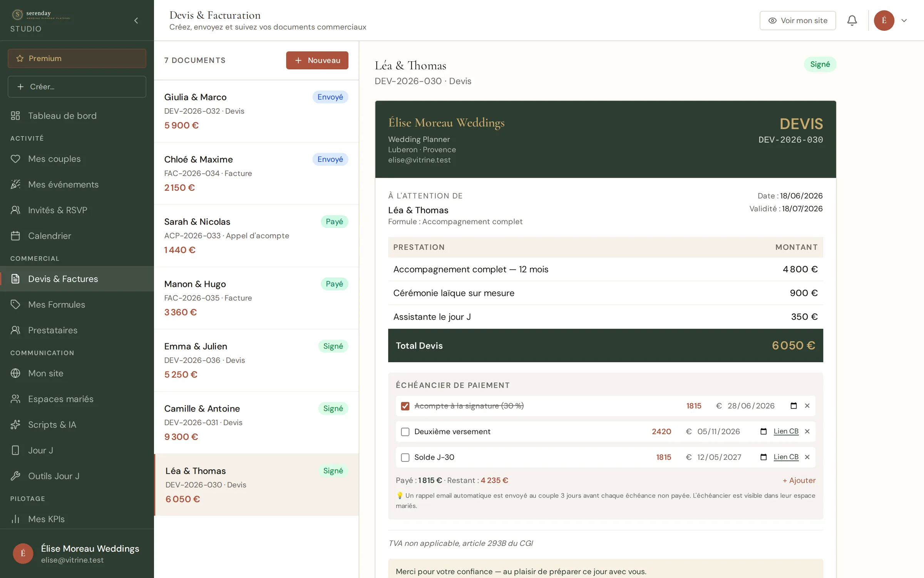The height and width of the screenshot is (578, 924).
Task: Open Espaces mariés icon
Action: [15, 399]
